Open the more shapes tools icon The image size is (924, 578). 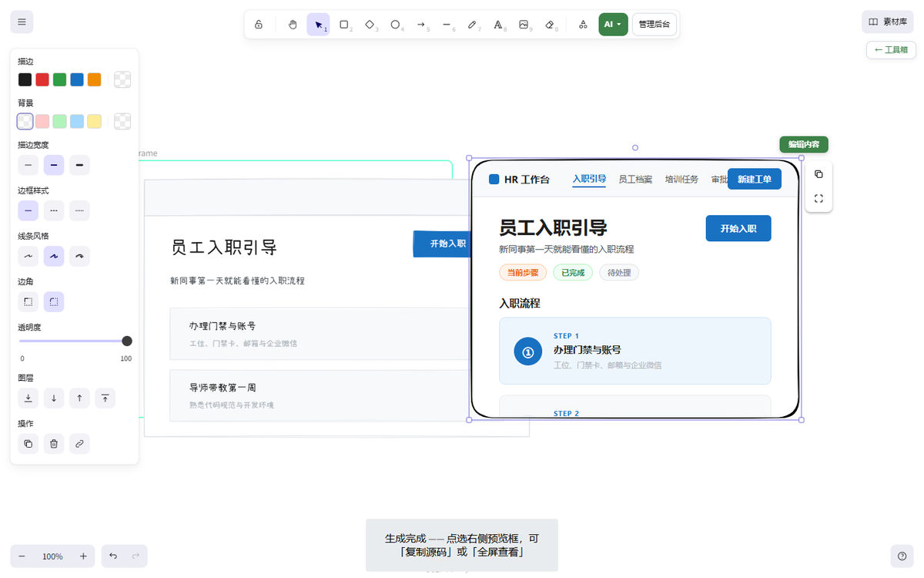pyautogui.click(x=583, y=25)
